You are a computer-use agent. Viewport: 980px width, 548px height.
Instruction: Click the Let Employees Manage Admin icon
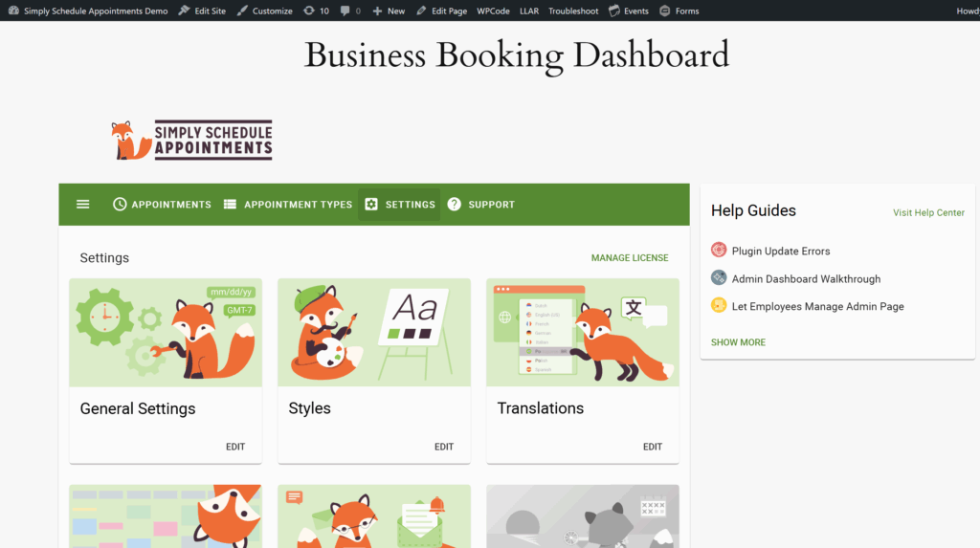[x=719, y=305]
